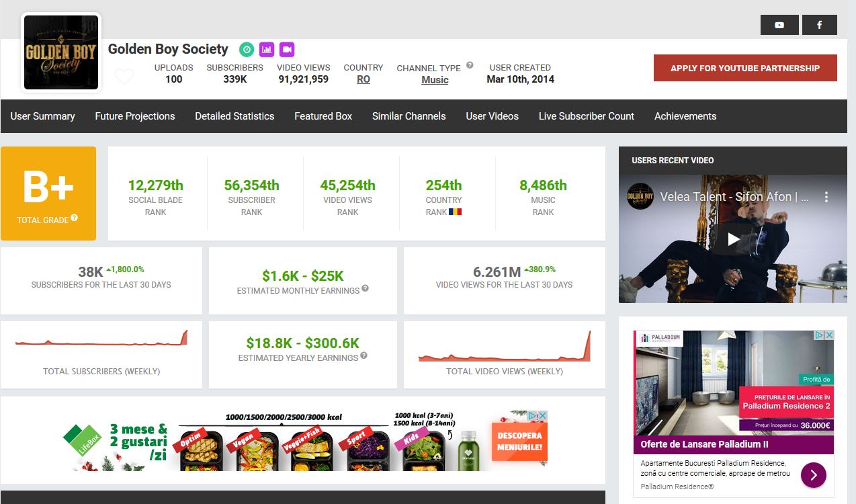Play the Velea Talent recent video
Viewport: 856px width, 504px height.
click(733, 239)
